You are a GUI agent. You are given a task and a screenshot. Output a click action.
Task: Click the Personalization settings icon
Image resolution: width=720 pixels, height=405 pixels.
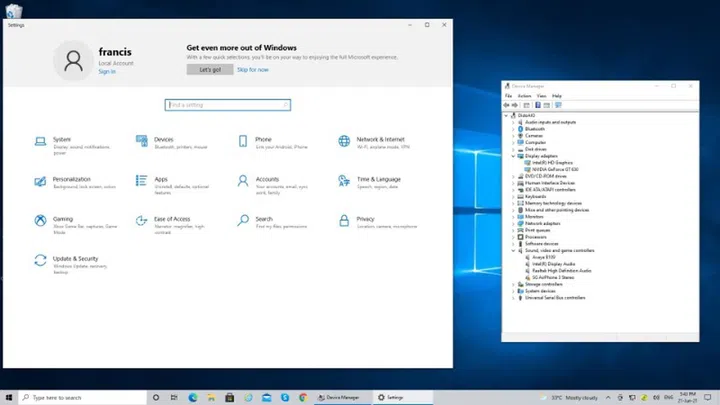coord(41,181)
